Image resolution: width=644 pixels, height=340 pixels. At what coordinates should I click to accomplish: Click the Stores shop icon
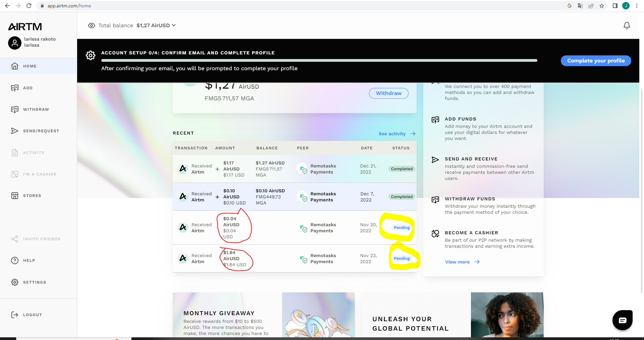tap(15, 196)
